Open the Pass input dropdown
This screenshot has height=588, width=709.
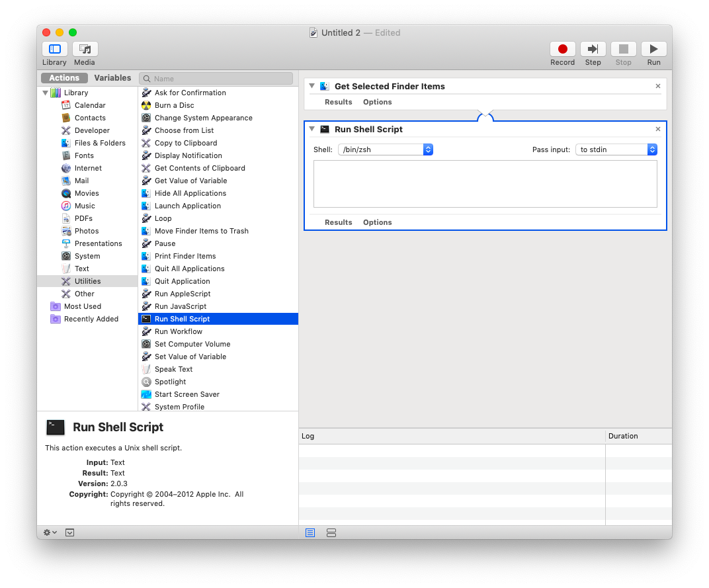point(616,149)
